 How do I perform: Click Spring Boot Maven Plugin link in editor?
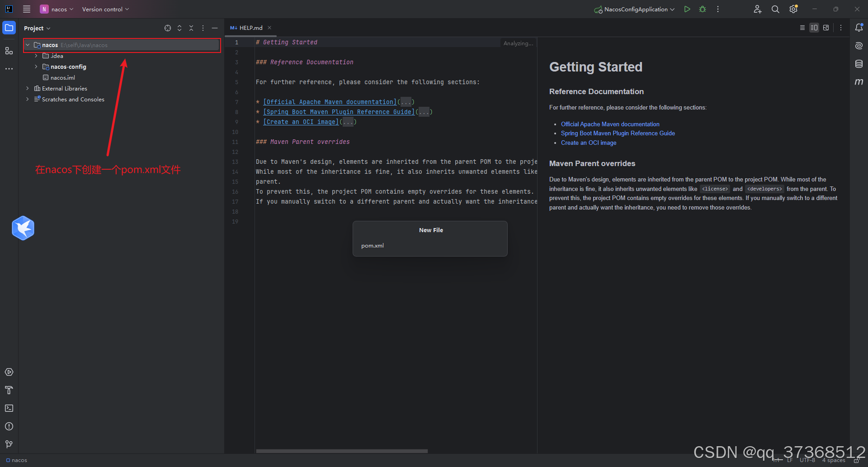339,112
